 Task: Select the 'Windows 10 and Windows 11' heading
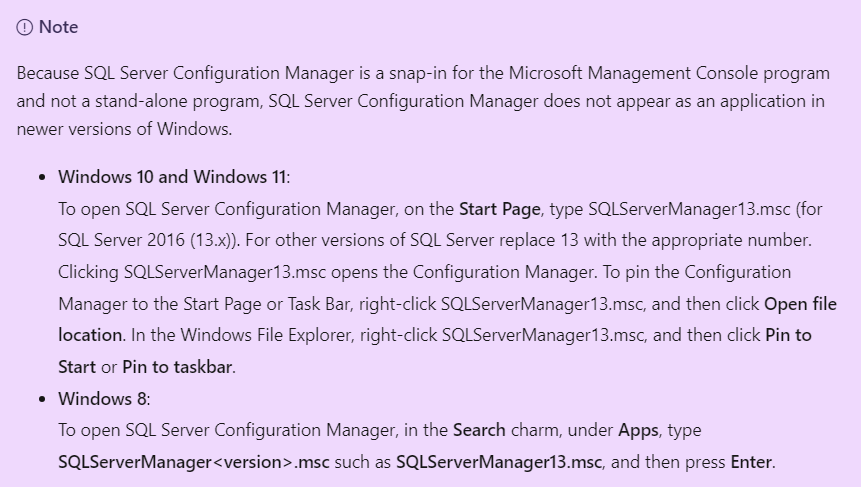[x=172, y=177]
